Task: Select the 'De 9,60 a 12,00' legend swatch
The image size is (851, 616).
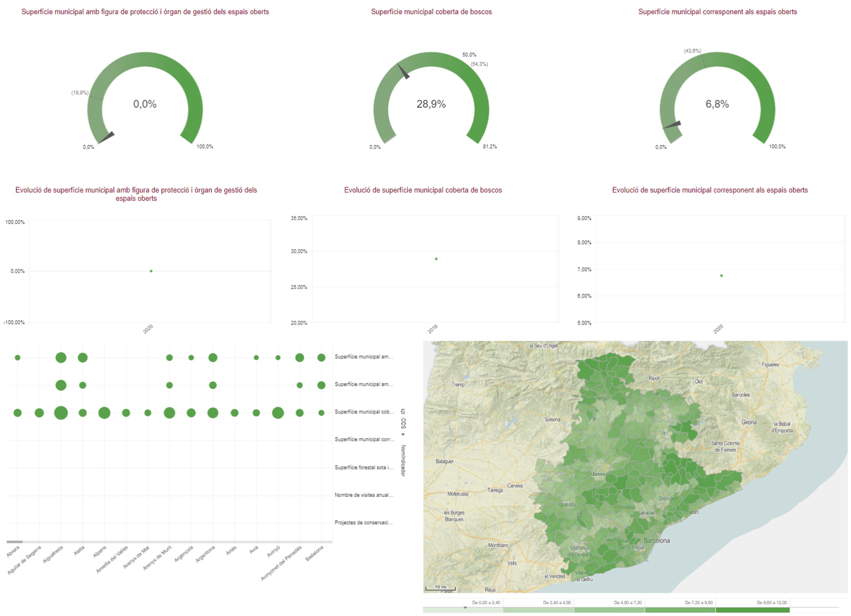Action: coord(752,610)
